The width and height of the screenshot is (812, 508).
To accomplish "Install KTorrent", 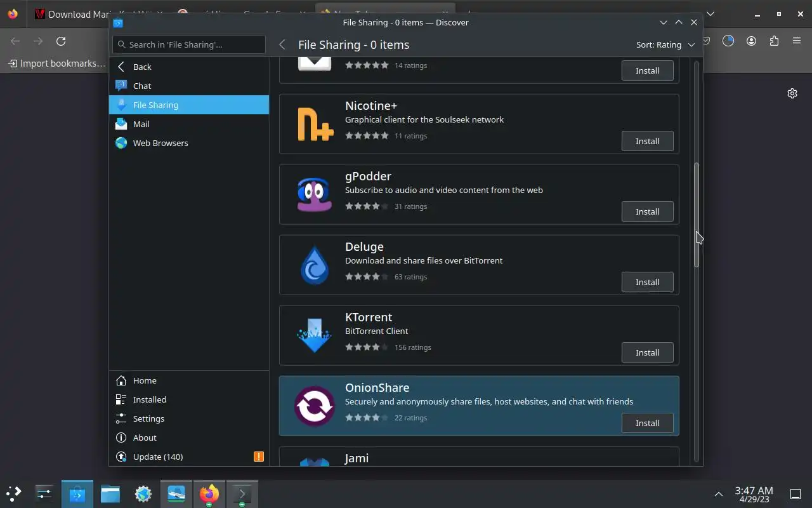I will tap(647, 352).
